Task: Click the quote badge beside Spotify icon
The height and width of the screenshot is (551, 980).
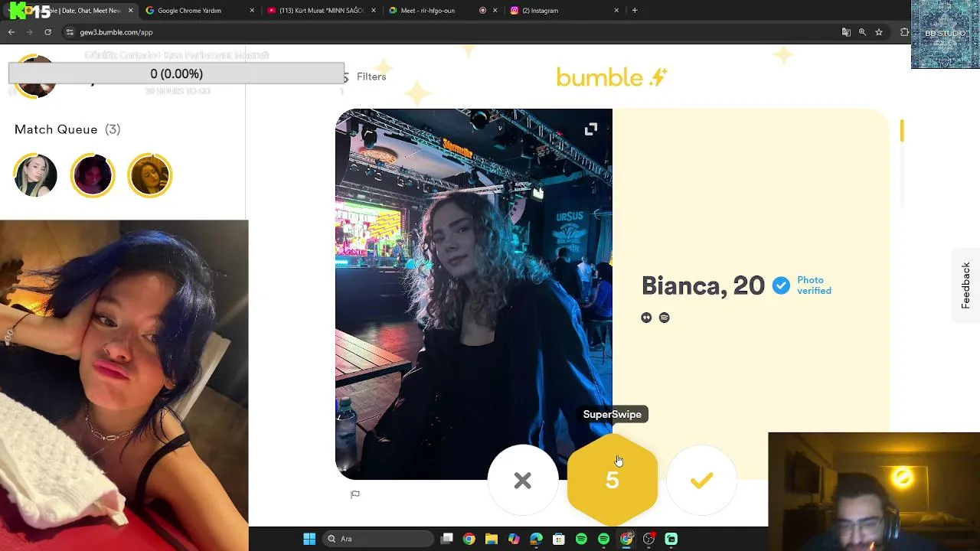Action: [x=647, y=318]
